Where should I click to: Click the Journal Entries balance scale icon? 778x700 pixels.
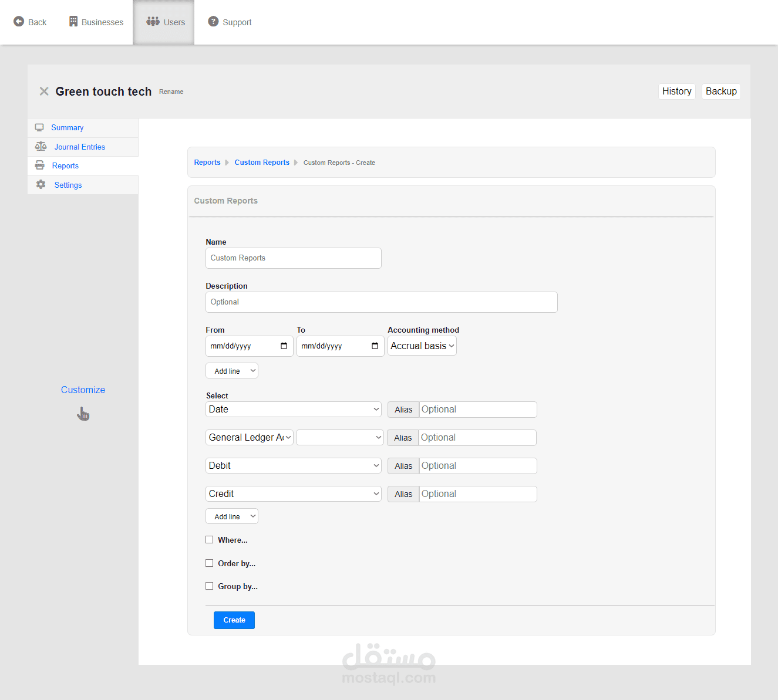pyautogui.click(x=41, y=147)
